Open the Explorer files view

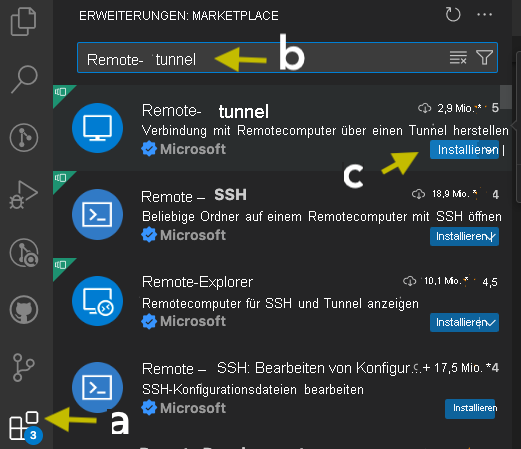pos(23,22)
